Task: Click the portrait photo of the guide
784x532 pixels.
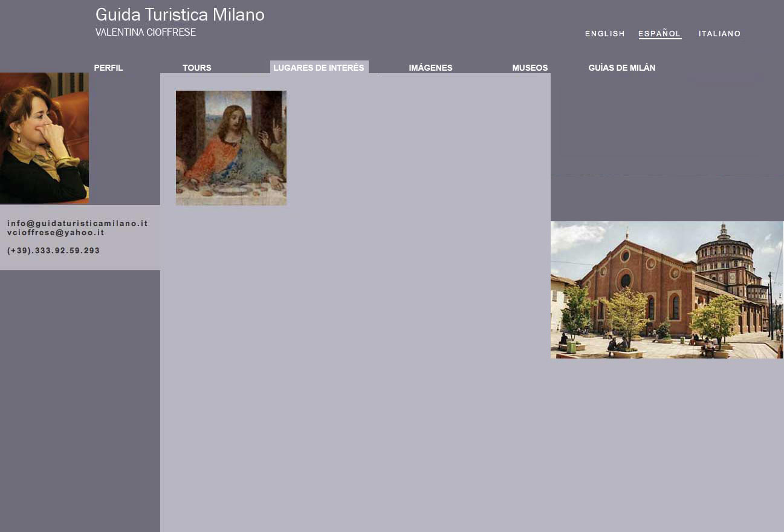Action: (x=44, y=138)
